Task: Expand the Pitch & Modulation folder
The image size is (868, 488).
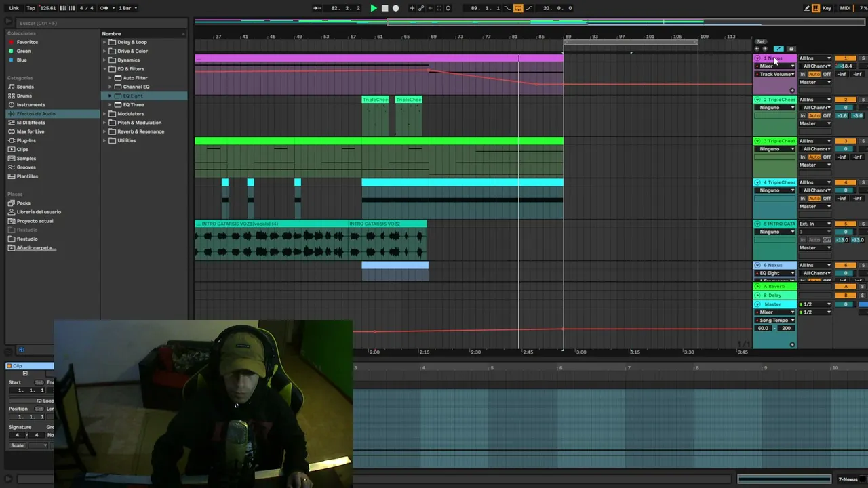Action: point(105,123)
